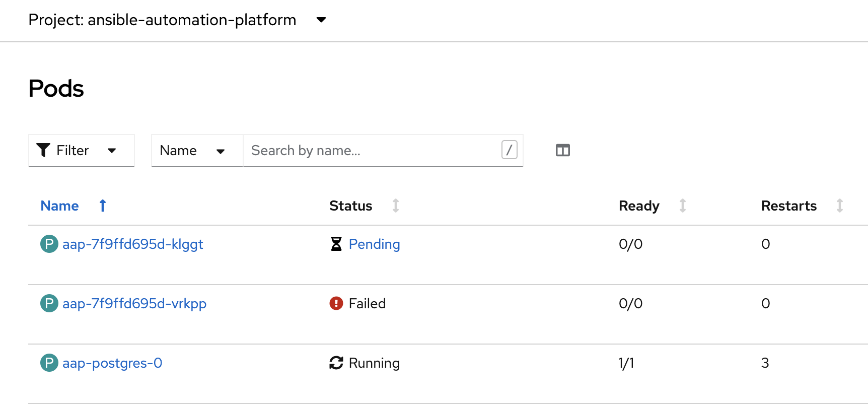The height and width of the screenshot is (406, 868).
Task: Open the aap-postgres-0 pod link
Action: 112,363
